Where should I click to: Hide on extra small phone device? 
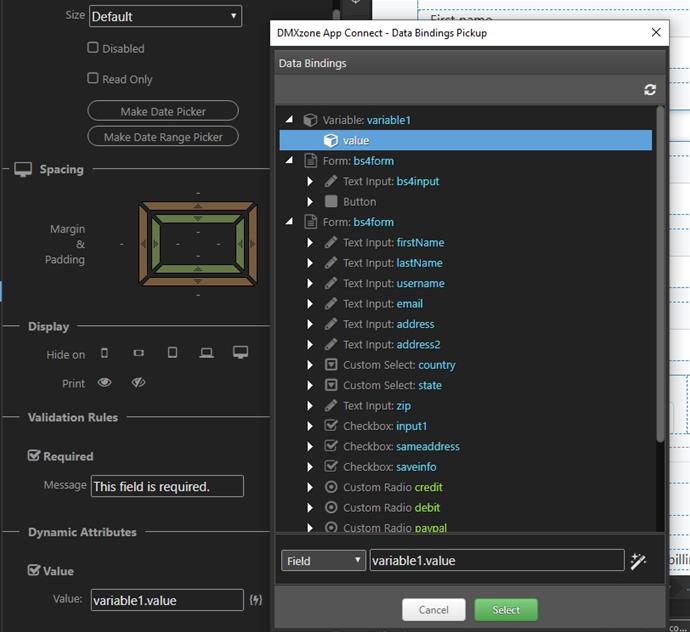coord(104,353)
